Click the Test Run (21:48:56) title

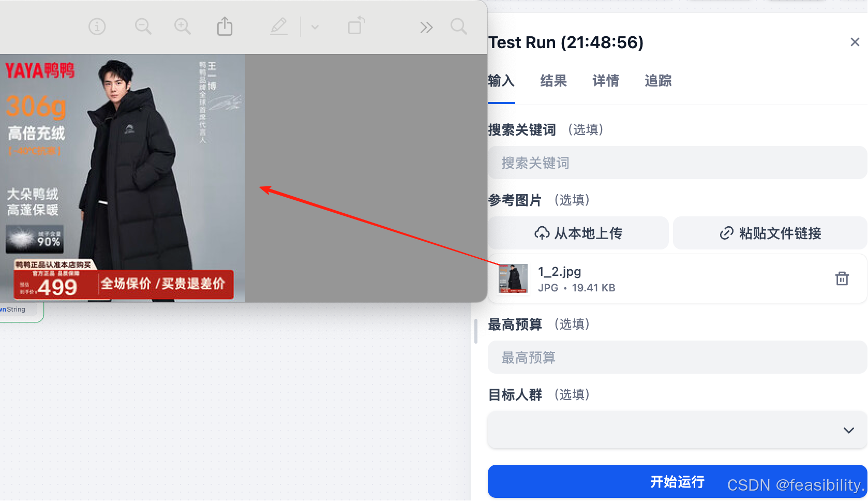pyautogui.click(x=566, y=42)
